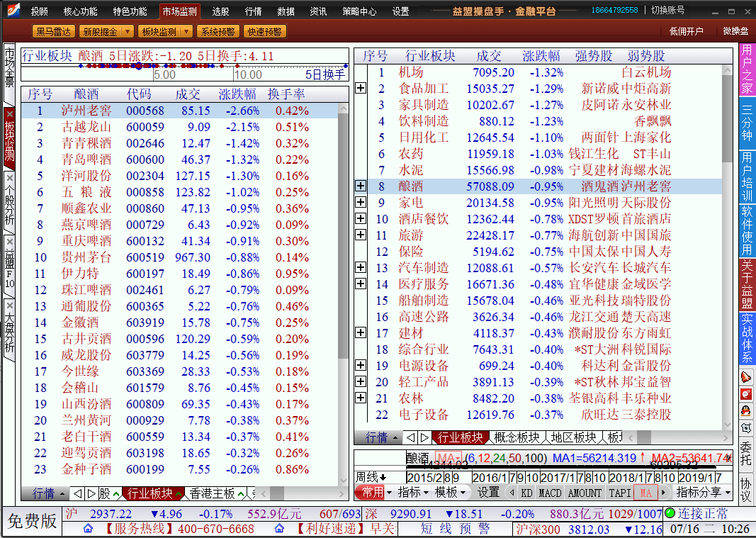Expand the 酒店餐饮 sector row
The width and height of the screenshot is (756, 538).
point(361,218)
